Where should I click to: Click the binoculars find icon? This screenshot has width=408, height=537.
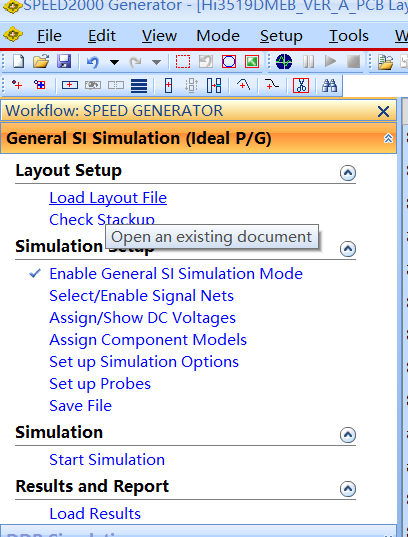pos(330,85)
